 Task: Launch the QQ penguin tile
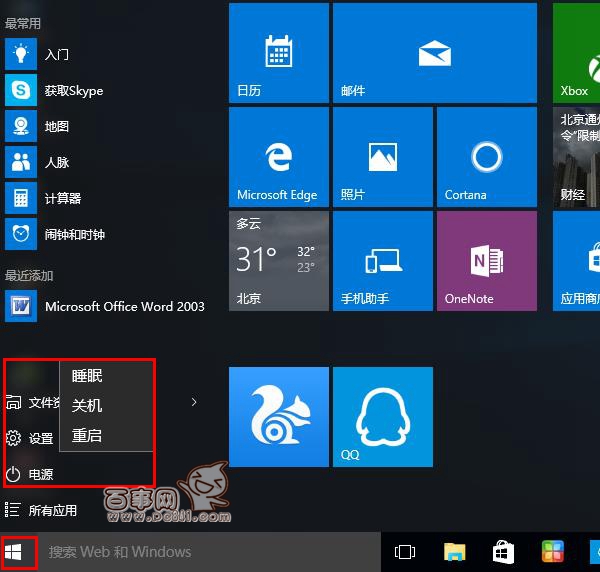382,417
